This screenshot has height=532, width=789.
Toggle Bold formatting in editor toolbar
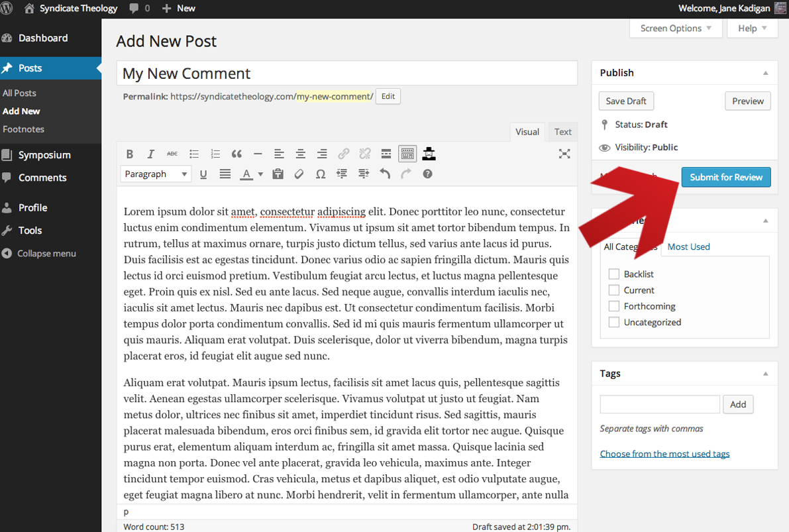129,154
